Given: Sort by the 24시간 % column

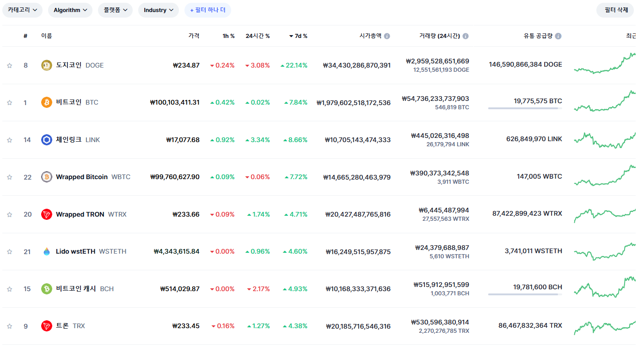Looking at the screenshot, I should pyautogui.click(x=258, y=36).
